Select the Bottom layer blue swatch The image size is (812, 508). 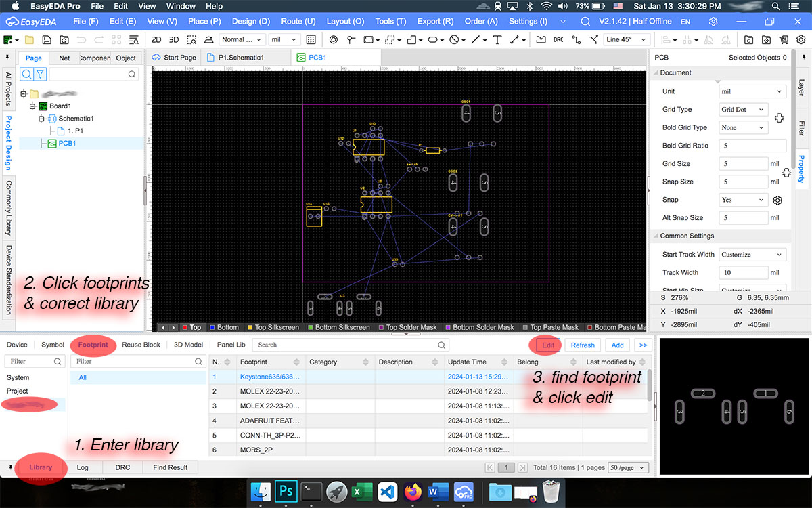(x=212, y=327)
